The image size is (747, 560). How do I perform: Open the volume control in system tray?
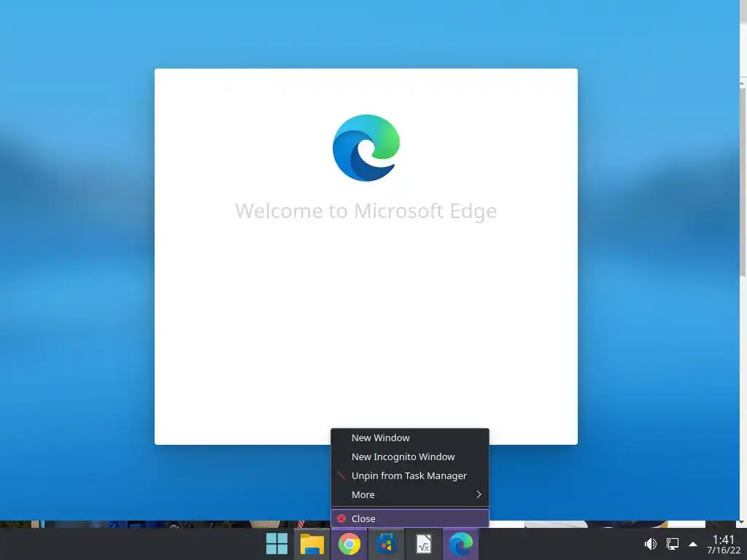point(650,544)
